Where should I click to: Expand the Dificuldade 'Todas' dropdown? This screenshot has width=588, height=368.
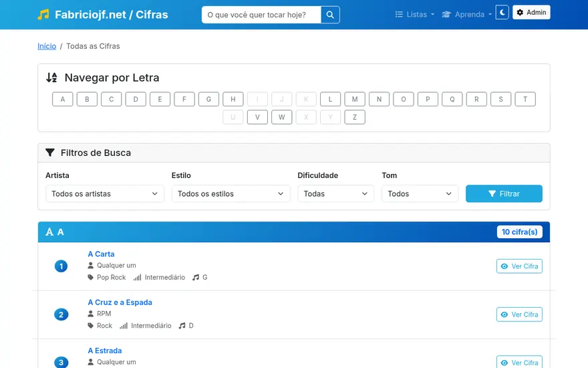click(336, 194)
